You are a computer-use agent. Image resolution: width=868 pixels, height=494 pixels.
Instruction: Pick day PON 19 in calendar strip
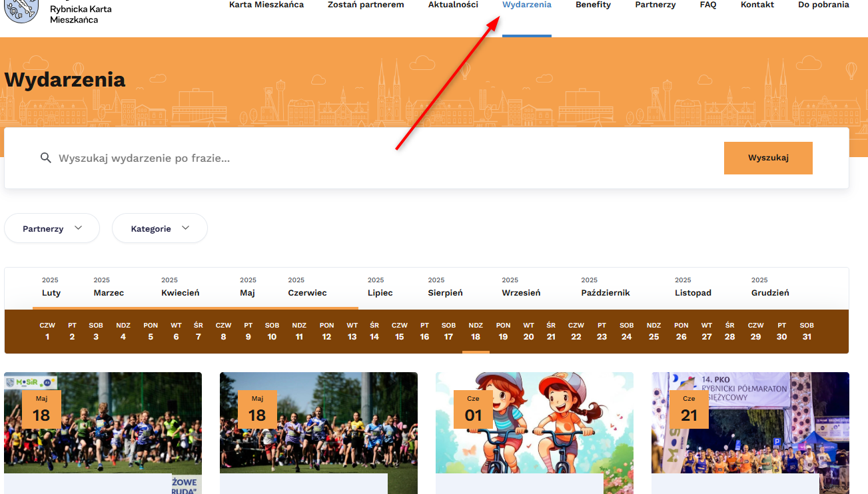(x=503, y=331)
